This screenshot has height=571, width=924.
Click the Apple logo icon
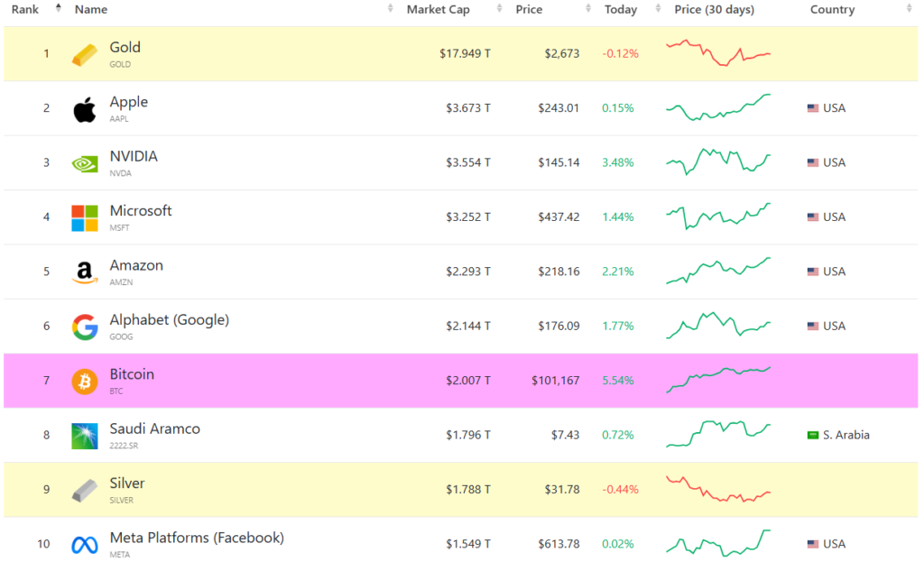click(85, 110)
